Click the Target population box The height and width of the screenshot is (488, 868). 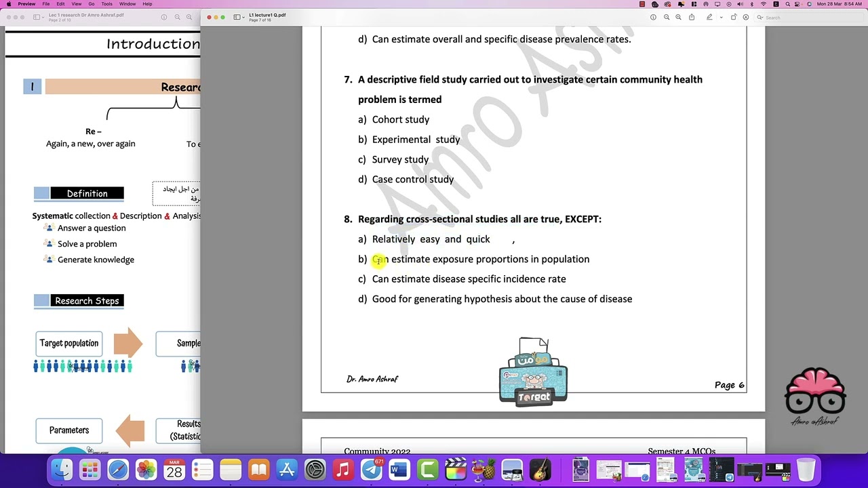tap(69, 343)
